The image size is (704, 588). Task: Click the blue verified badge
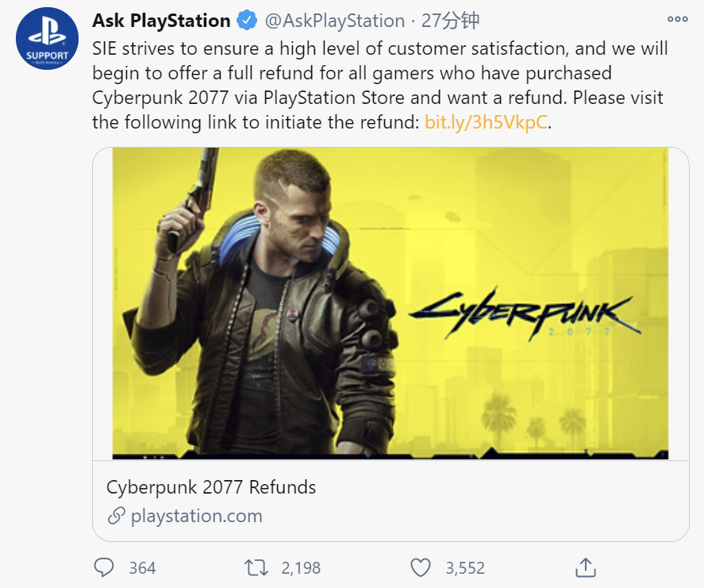pos(247,20)
